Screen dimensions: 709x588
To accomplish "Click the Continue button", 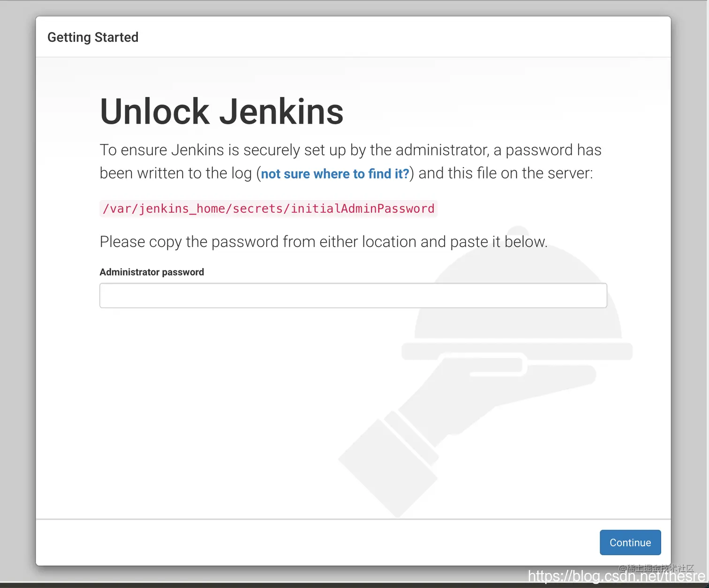I will [630, 543].
